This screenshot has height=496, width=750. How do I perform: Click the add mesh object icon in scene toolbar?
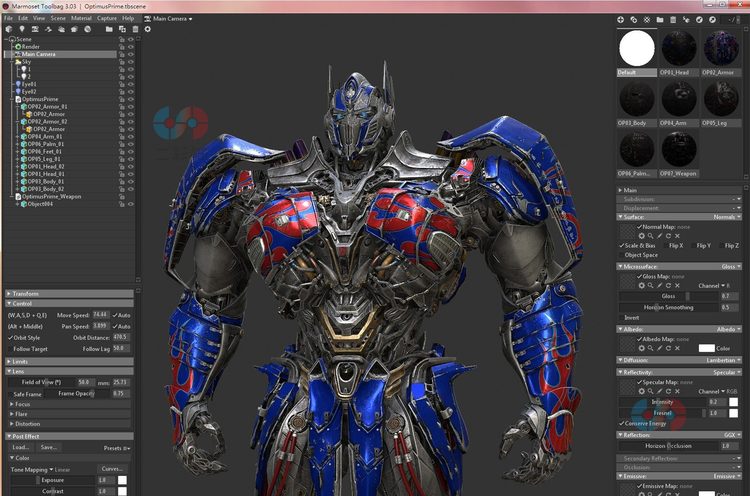[9, 29]
